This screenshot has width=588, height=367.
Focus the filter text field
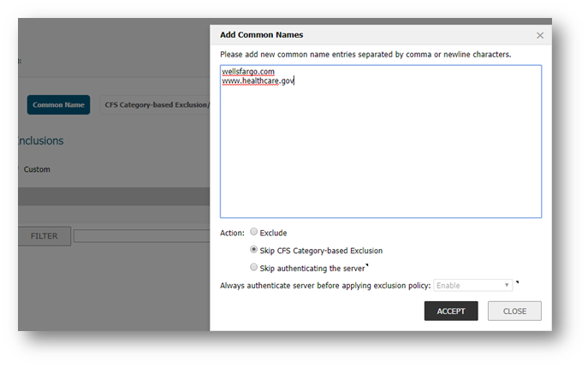click(141, 235)
